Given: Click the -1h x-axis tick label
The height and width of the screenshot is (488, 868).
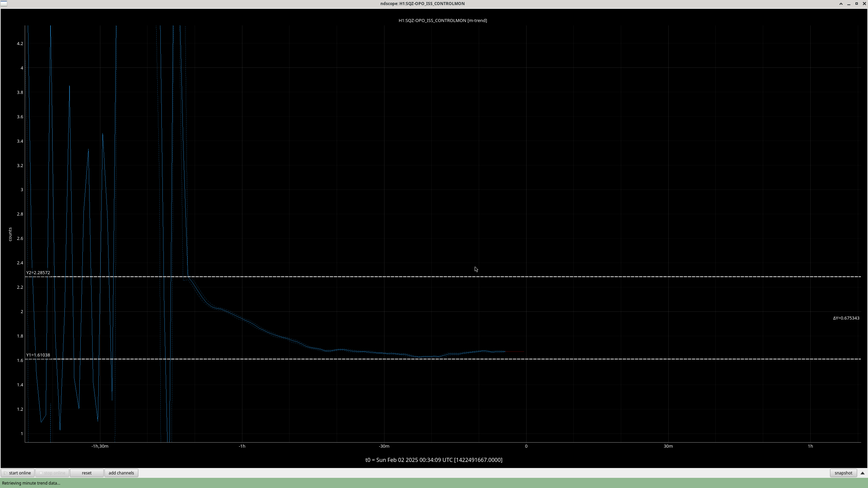Looking at the screenshot, I should pyautogui.click(x=242, y=446).
